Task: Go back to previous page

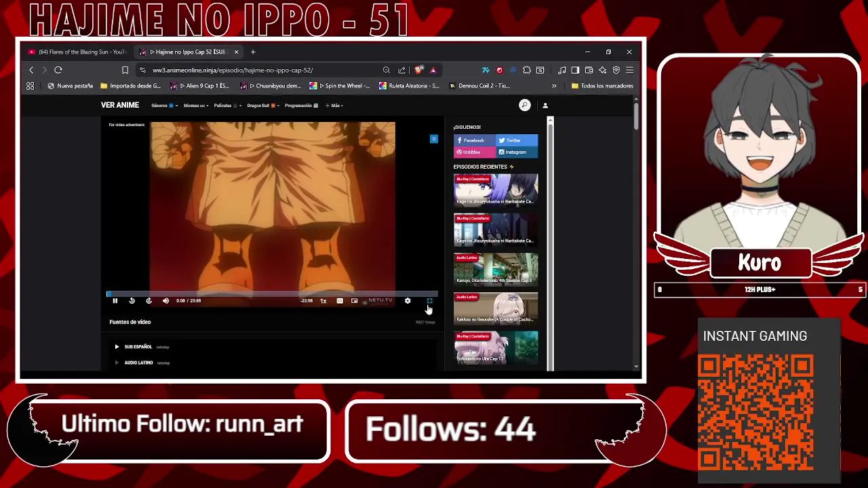Action: [31, 70]
